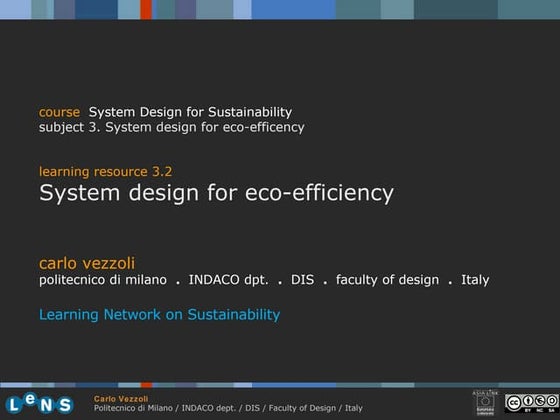The height and width of the screenshot is (420, 560).
Task: Click the Asia-Link programme logo
Action: (485, 403)
